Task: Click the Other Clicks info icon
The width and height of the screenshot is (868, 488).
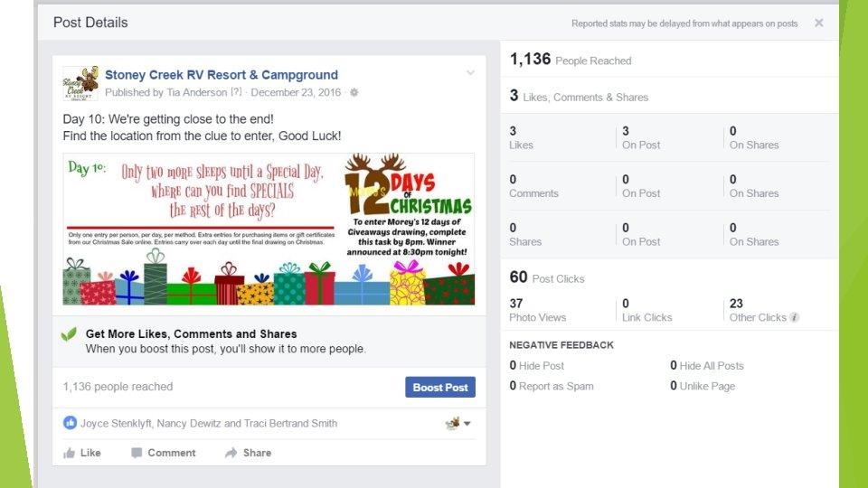Action: coord(795,317)
